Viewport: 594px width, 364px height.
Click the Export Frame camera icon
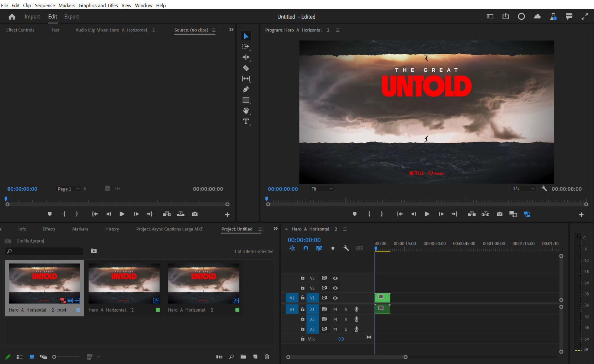[x=499, y=214]
